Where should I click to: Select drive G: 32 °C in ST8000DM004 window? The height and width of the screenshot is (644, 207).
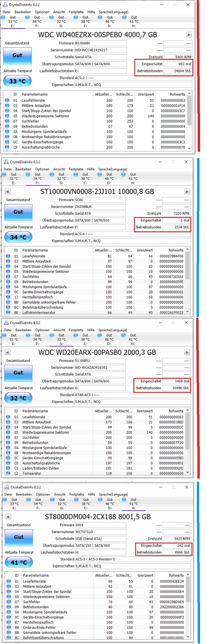click(x=62, y=504)
